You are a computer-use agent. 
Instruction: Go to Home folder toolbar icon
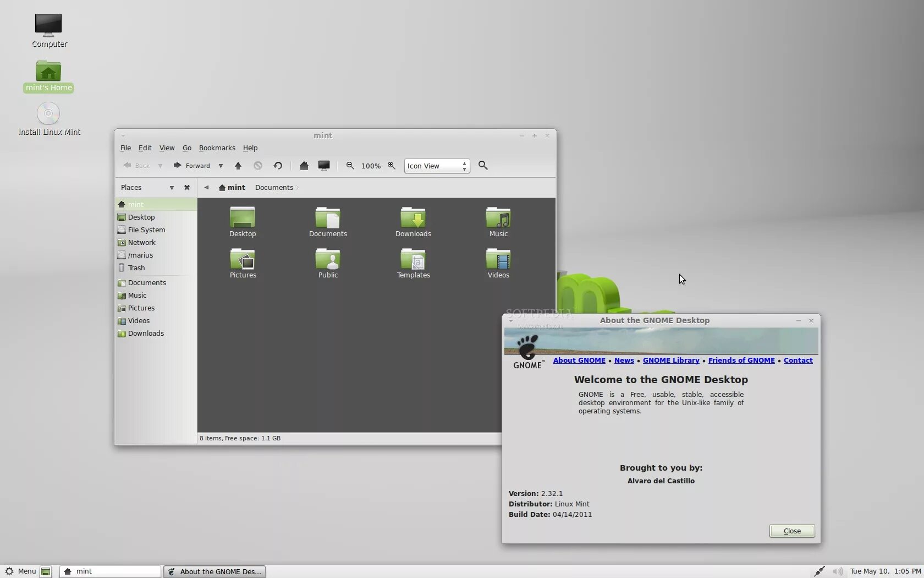tap(304, 166)
